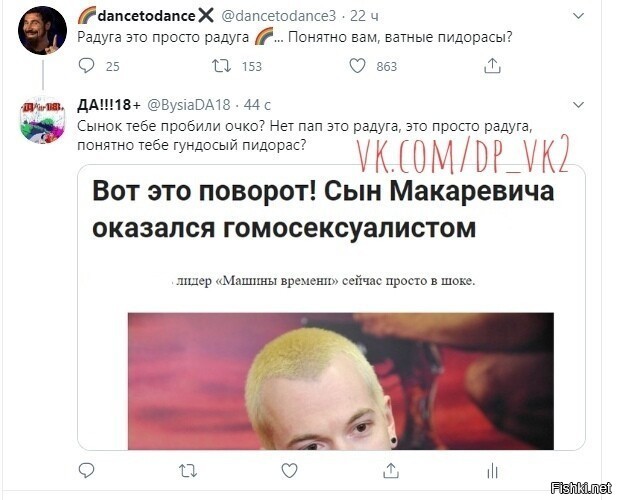View analytics of the ДА!!!18+ tweet
The height and width of the screenshot is (500, 617).
click(x=492, y=470)
